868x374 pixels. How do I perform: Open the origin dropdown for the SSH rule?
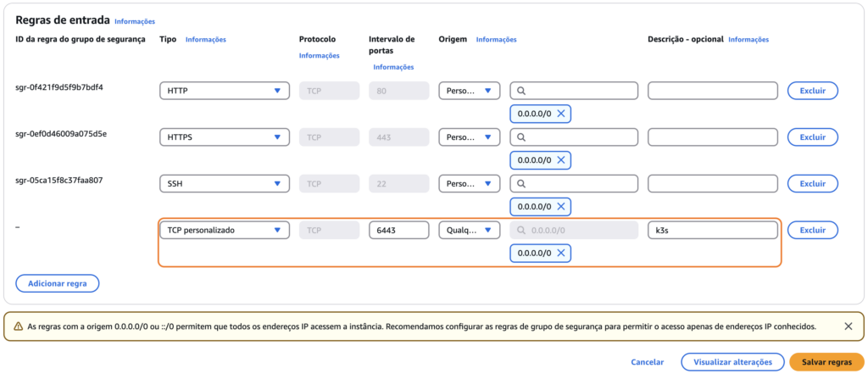point(470,184)
